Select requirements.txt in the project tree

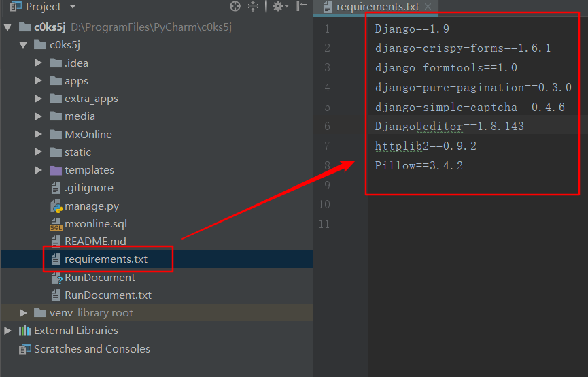click(x=106, y=259)
